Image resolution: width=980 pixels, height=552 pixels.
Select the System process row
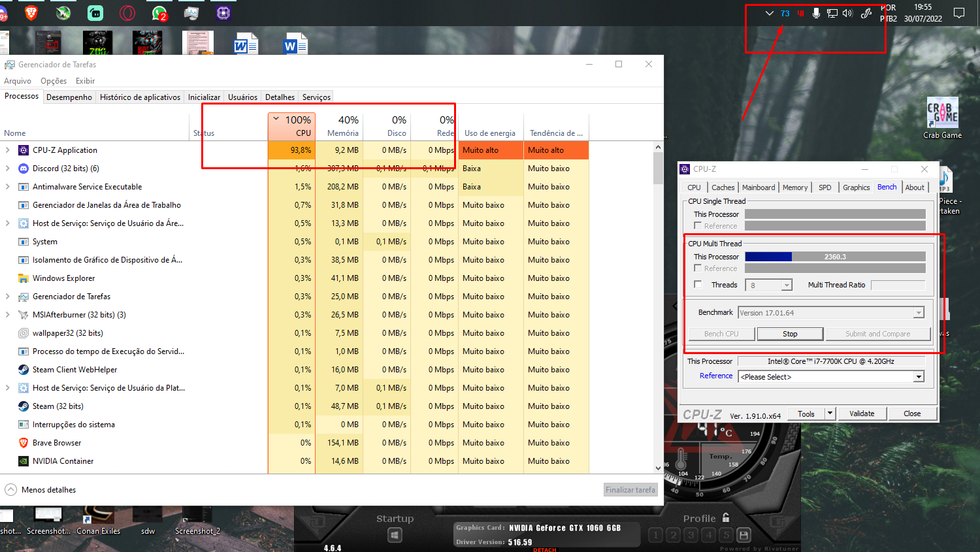[294, 242]
